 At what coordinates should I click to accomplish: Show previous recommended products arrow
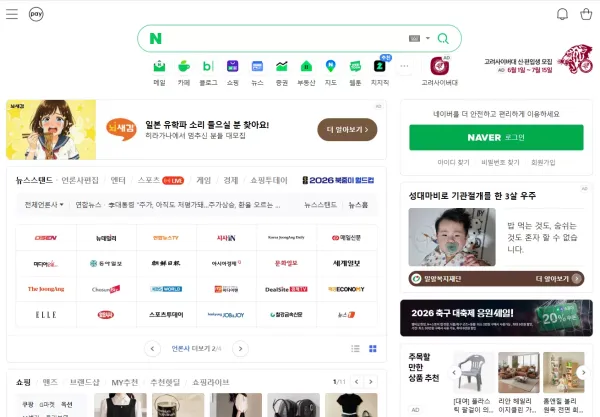click(x=454, y=372)
